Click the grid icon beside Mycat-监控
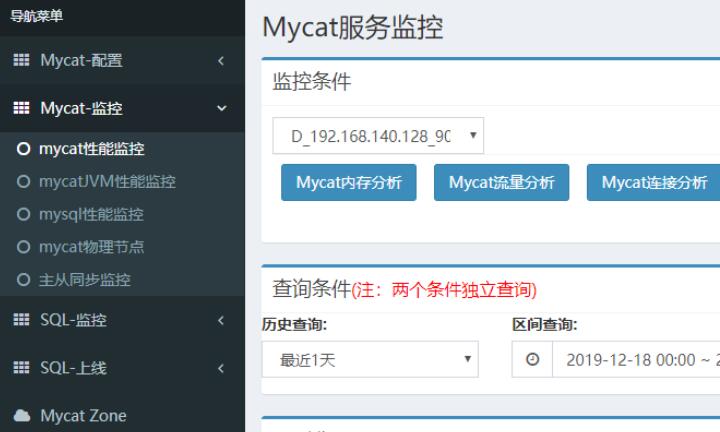720x432 pixels. tap(21, 108)
